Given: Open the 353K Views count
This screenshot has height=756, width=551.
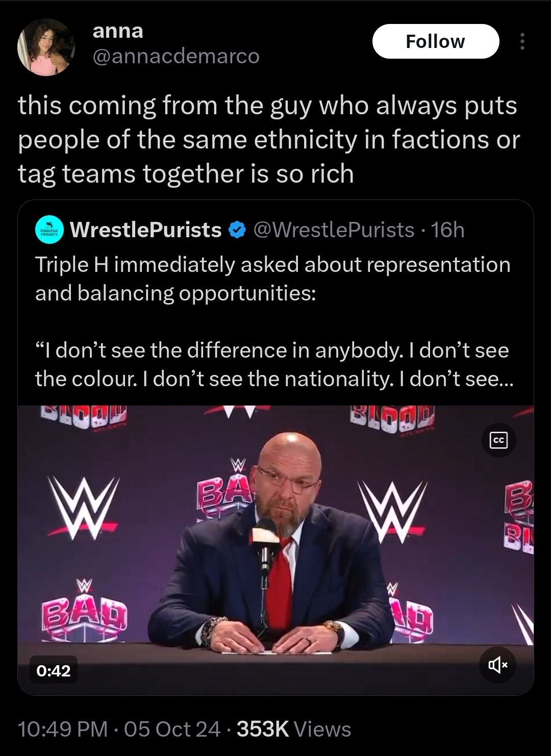Looking at the screenshot, I should (x=294, y=729).
